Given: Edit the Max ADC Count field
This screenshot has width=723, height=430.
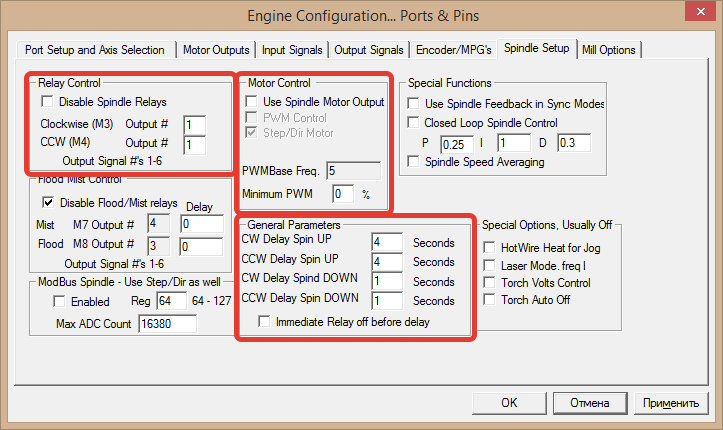Looking at the screenshot, I should pos(167,324).
